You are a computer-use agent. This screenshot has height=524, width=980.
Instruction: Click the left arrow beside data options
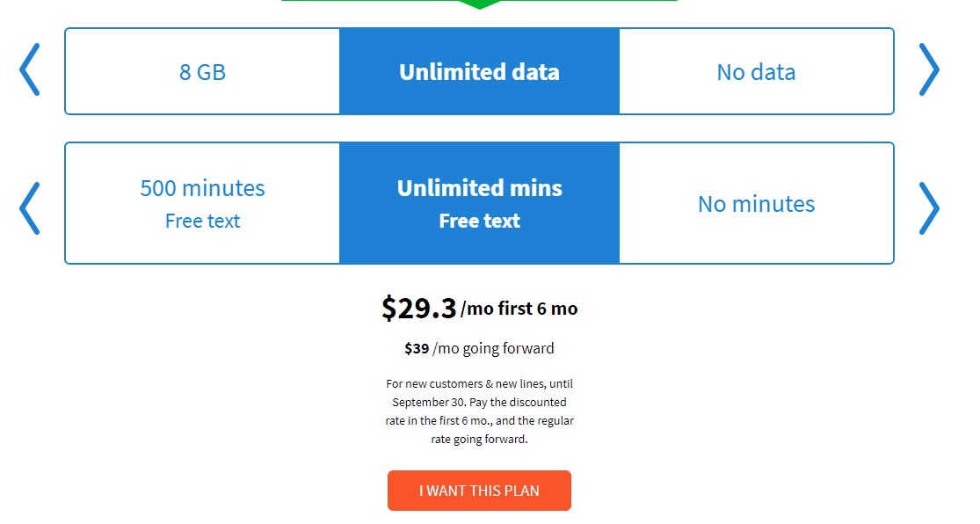point(30,69)
